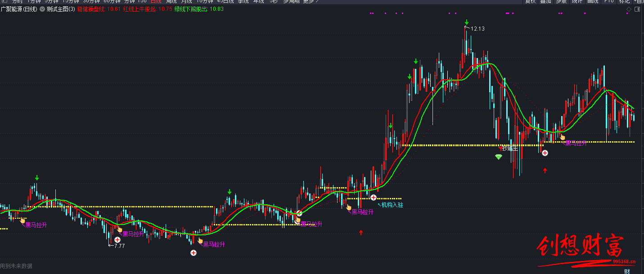
Task: Click the yellow dotted level line through 抄底王
Action: (473, 145)
